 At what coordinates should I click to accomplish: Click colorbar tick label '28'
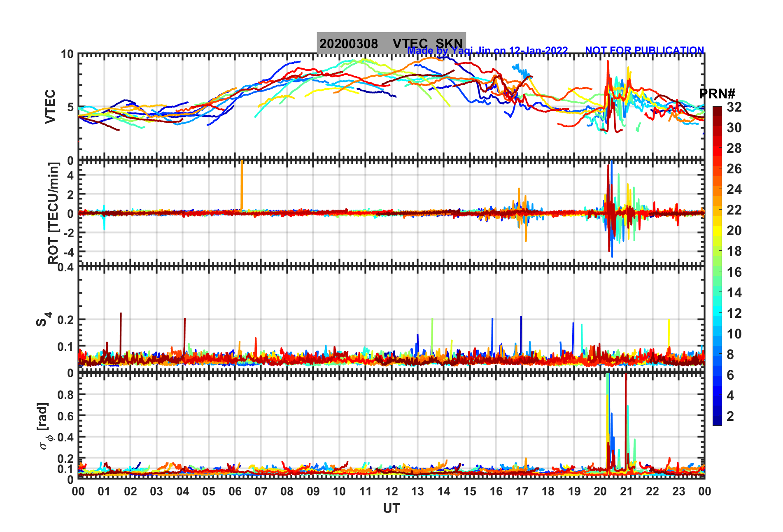(734, 148)
